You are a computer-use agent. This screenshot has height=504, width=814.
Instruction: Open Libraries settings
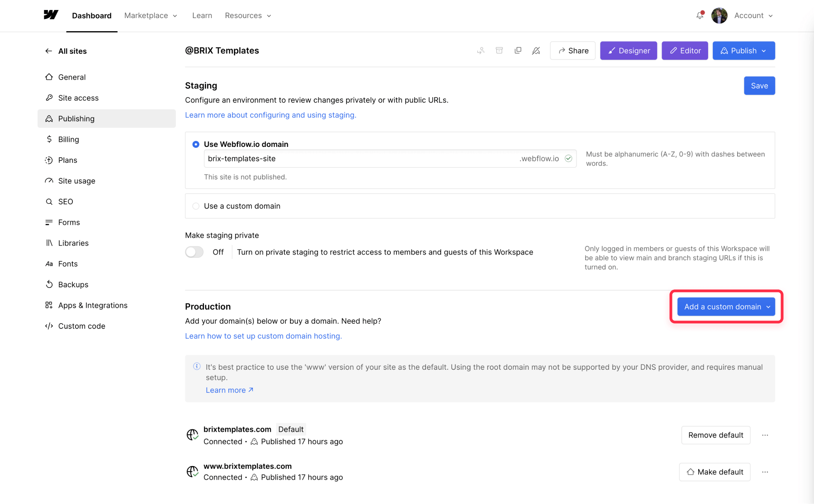(107, 243)
